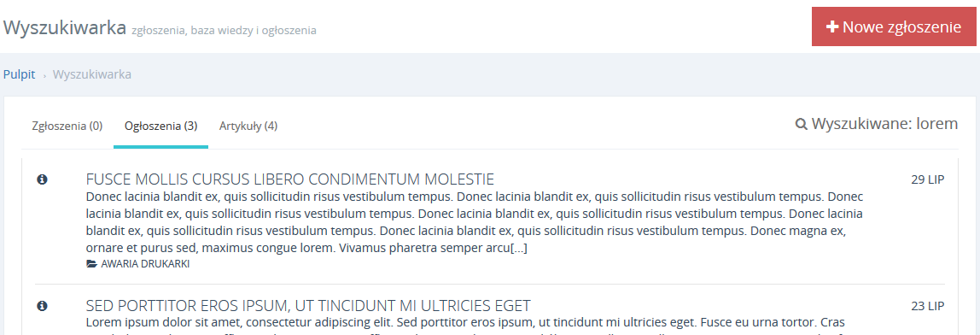Click the folder icon next to Awaria Drukarki
Screen dimensions: 980x335
(92, 264)
